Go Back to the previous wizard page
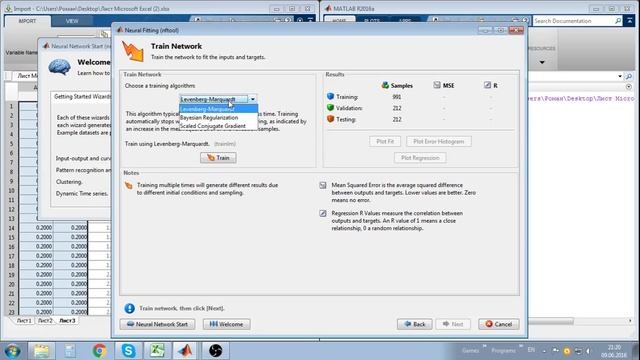 415,324
